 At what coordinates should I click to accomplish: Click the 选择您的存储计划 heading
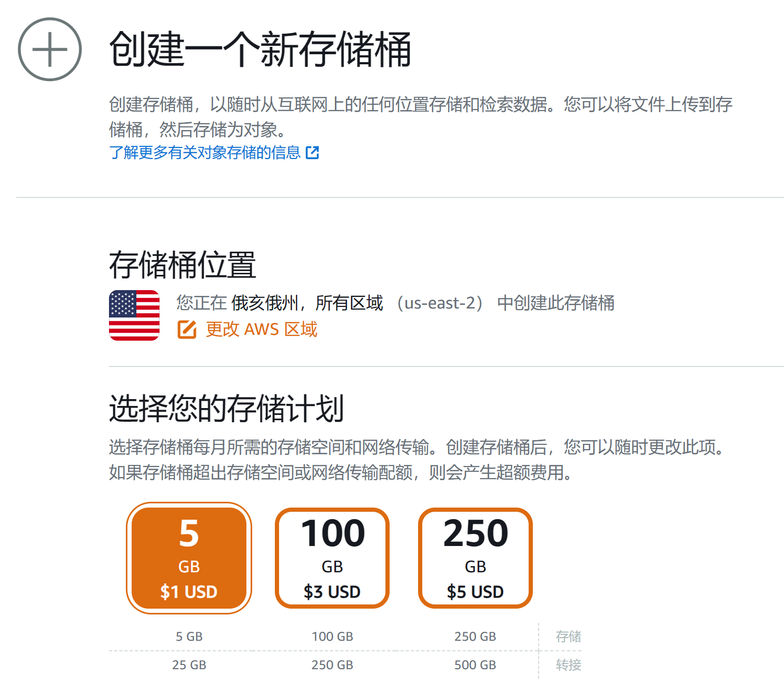[x=226, y=409]
